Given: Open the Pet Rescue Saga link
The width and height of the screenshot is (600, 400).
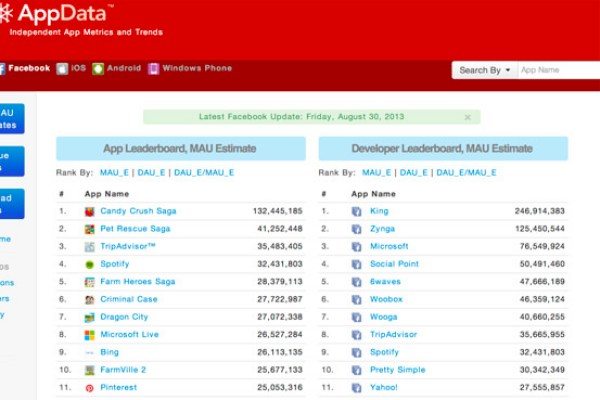Looking at the screenshot, I should (x=135, y=229).
